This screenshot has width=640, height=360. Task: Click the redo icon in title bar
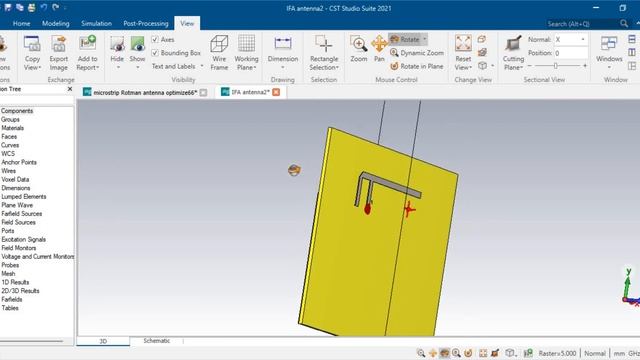pos(56,7)
